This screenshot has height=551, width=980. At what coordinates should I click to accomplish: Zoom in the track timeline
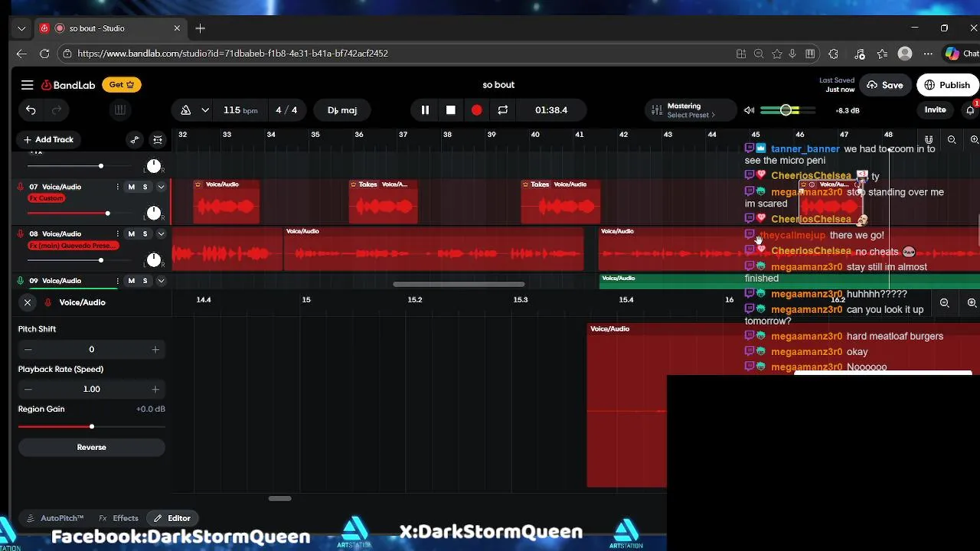(974, 139)
